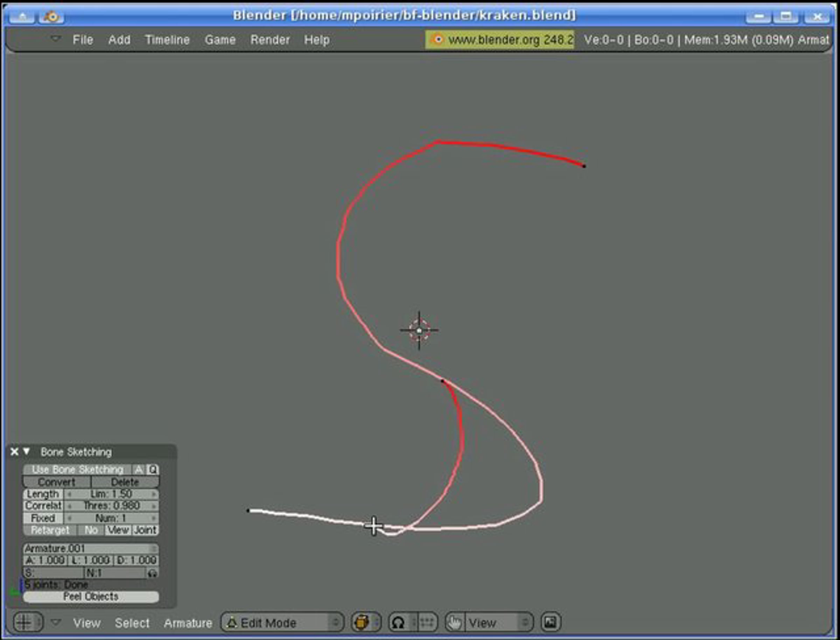The height and width of the screenshot is (640, 840).
Task: Decrease the Thres correlation value
Action: pos(69,506)
